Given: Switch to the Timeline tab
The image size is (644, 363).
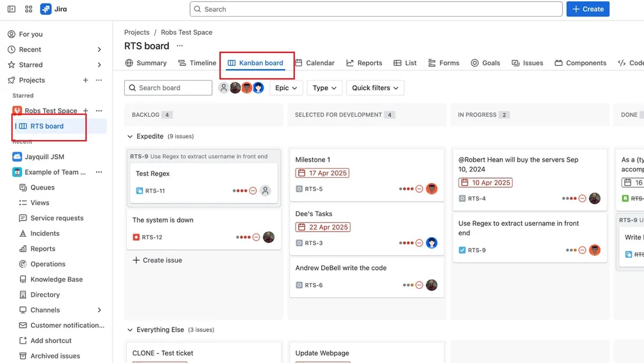Looking at the screenshot, I should [197, 63].
